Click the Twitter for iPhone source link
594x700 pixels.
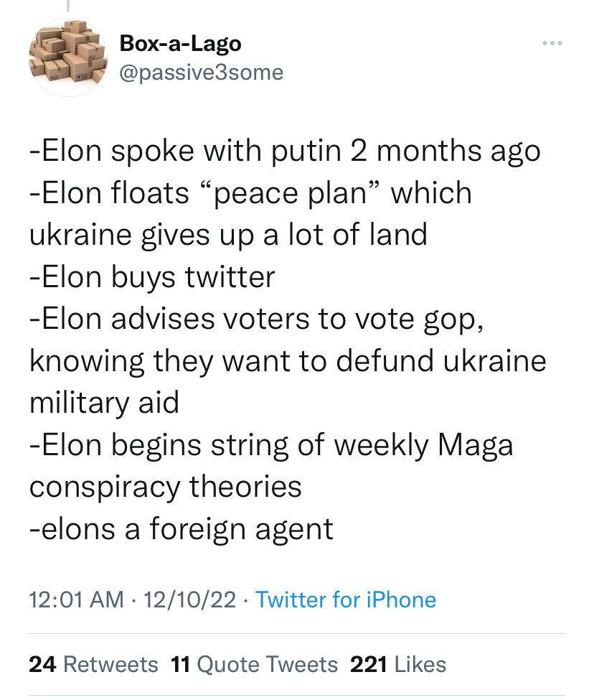[346, 600]
